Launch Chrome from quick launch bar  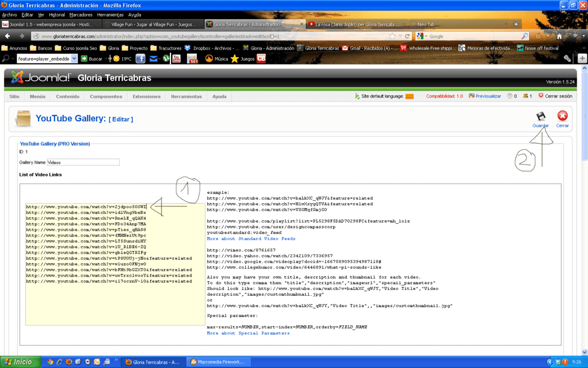(50, 362)
